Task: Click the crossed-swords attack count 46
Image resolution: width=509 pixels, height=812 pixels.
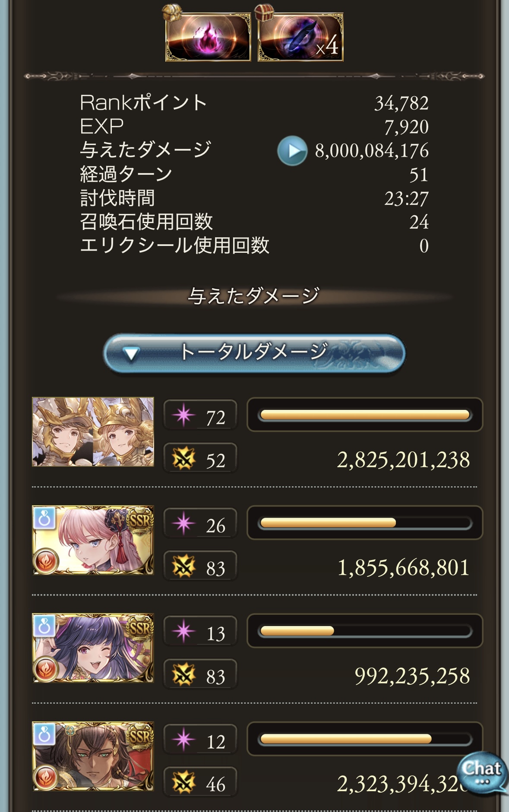Action: pyautogui.click(x=200, y=783)
